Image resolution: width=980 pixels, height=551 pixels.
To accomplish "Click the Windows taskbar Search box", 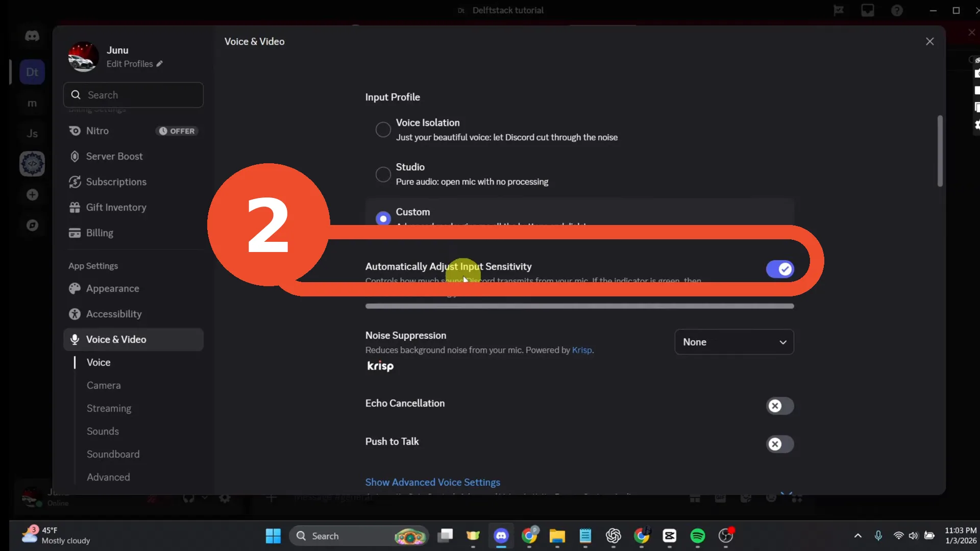I will 359,536.
